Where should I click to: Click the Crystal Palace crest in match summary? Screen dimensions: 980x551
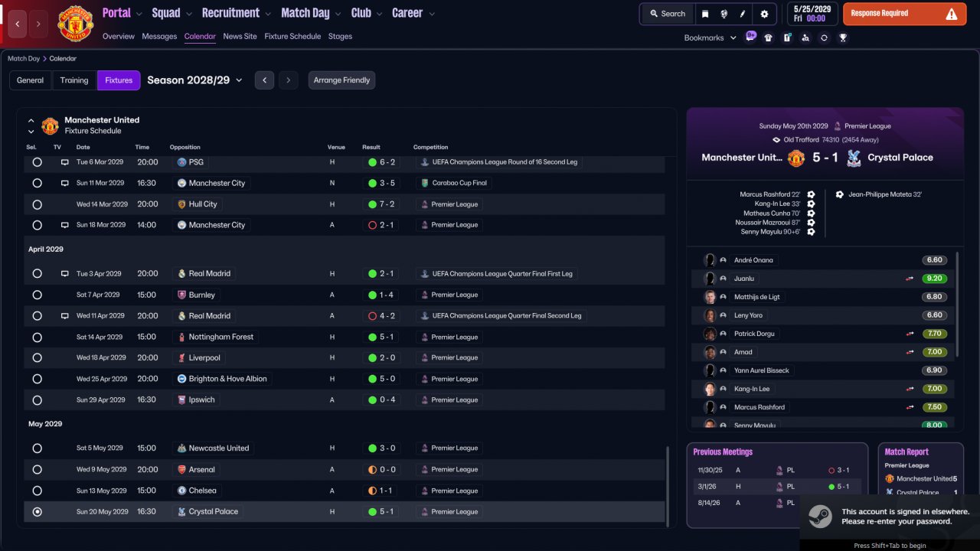click(x=854, y=158)
